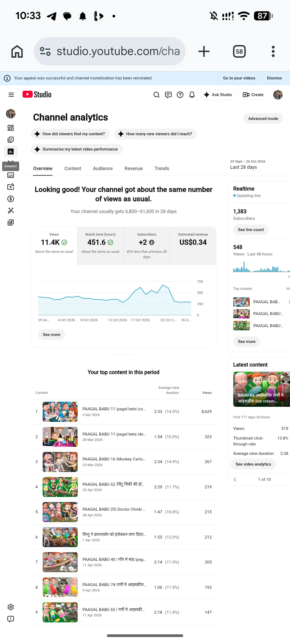Open Dashboard icon in sidebar
Viewport: 290px width, 644px height.
(x=11, y=128)
